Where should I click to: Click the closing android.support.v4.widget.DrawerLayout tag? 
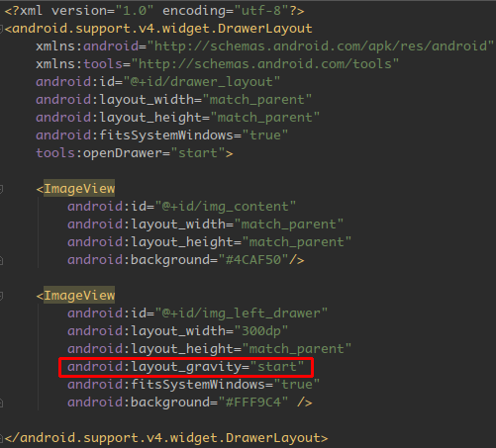pyautogui.click(x=166, y=438)
